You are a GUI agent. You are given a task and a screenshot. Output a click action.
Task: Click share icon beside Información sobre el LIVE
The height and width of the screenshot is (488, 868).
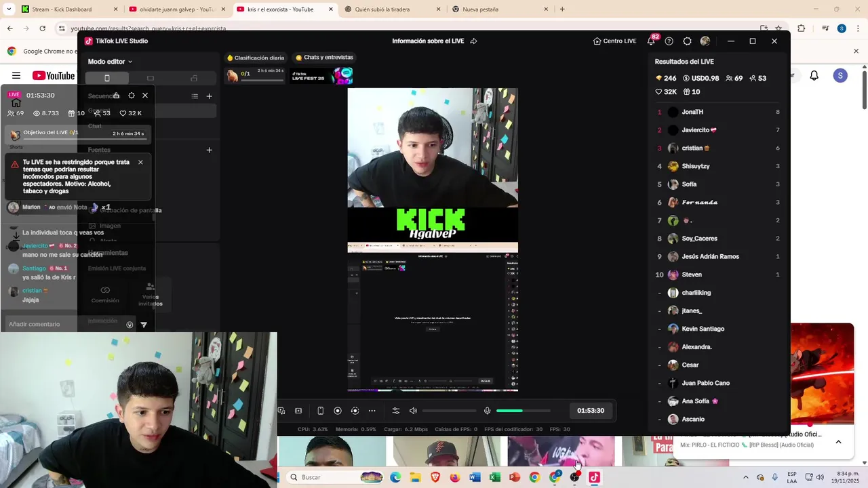[473, 41]
